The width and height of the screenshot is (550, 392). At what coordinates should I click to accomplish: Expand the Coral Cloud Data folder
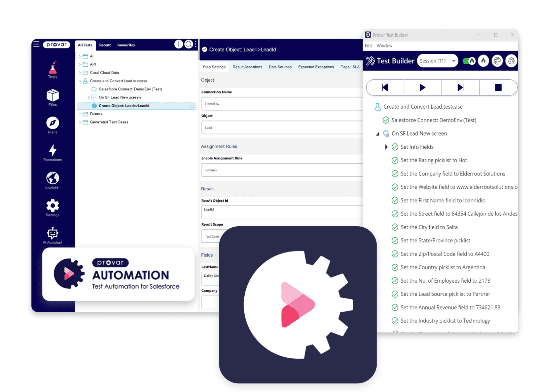[x=80, y=73]
